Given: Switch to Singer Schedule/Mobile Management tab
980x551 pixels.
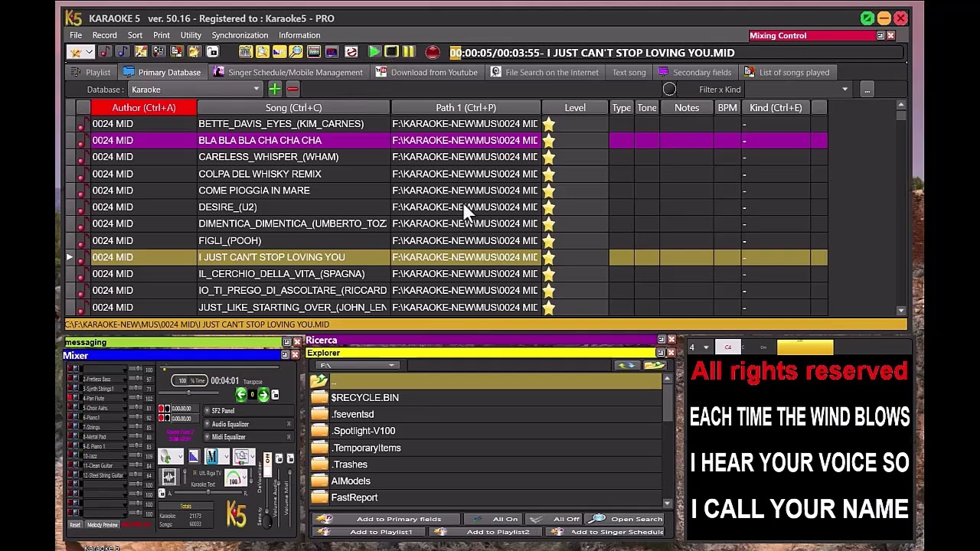Looking at the screenshot, I should [288, 72].
